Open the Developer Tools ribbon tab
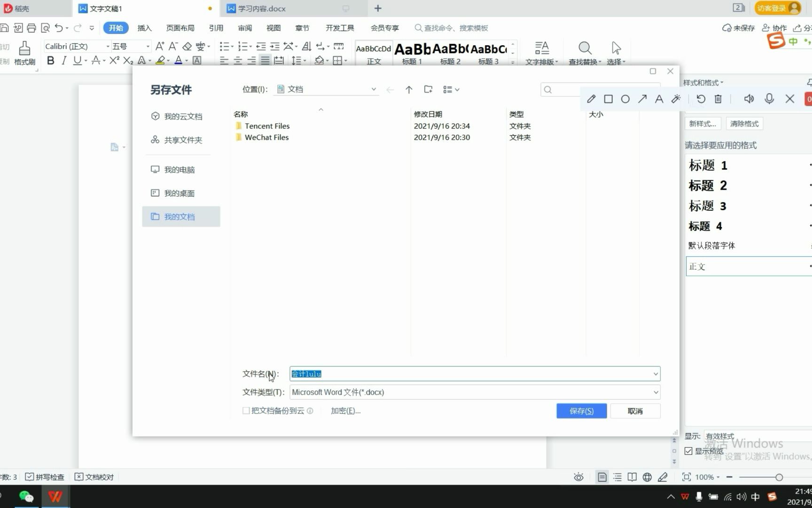This screenshot has height=508, width=812. 340,28
